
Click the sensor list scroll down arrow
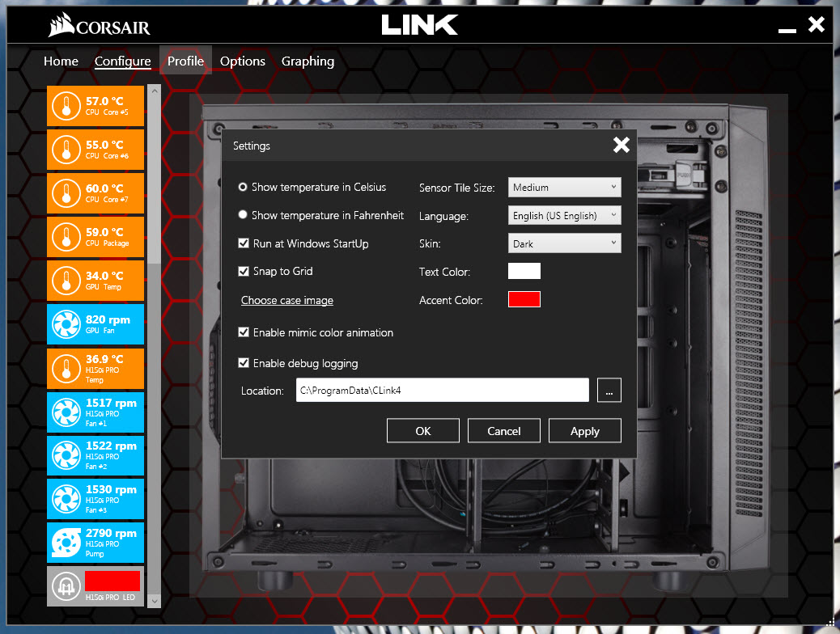(x=155, y=602)
